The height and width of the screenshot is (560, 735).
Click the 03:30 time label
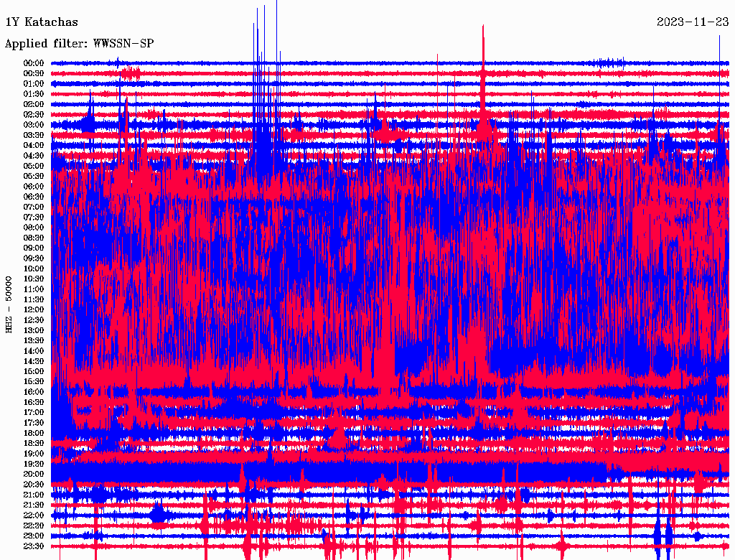[x=34, y=135]
